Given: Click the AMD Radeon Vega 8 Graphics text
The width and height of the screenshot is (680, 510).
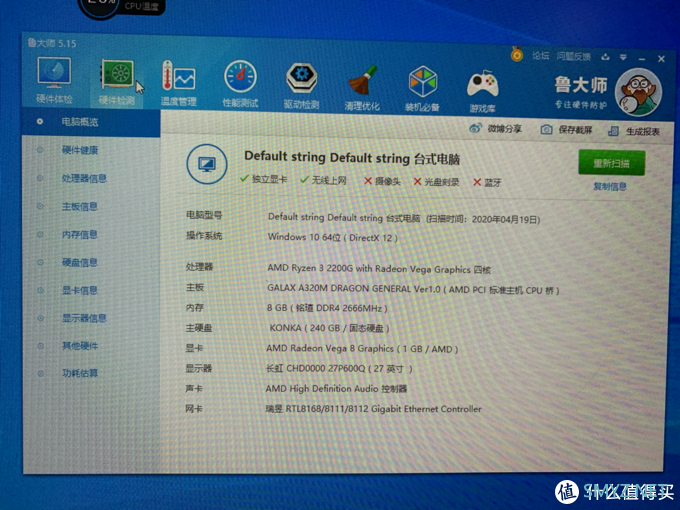Looking at the screenshot, I should pos(362,348).
